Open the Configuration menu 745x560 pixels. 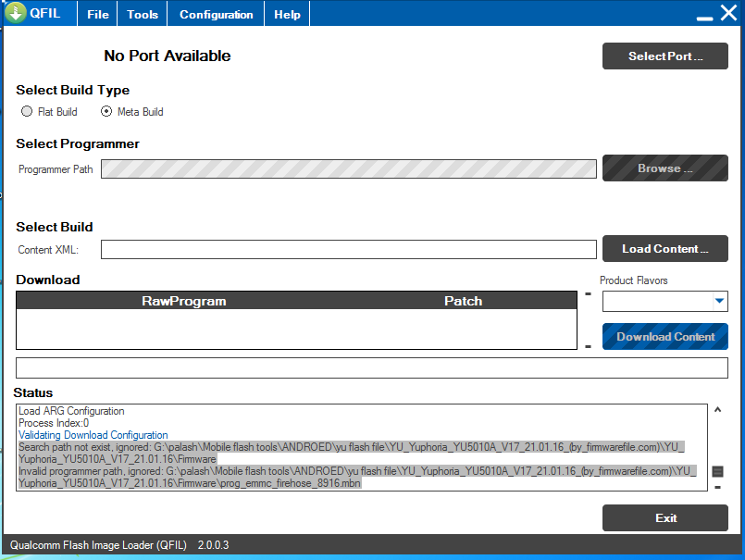(216, 14)
